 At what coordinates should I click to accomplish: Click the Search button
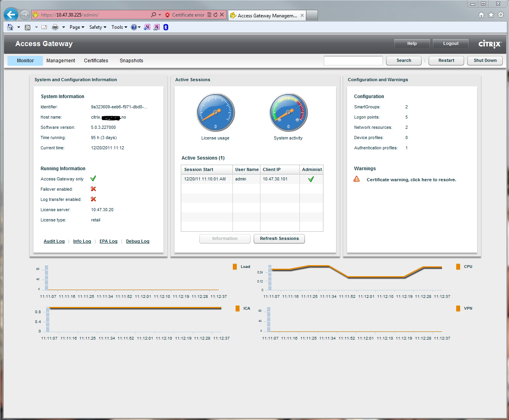(x=404, y=60)
